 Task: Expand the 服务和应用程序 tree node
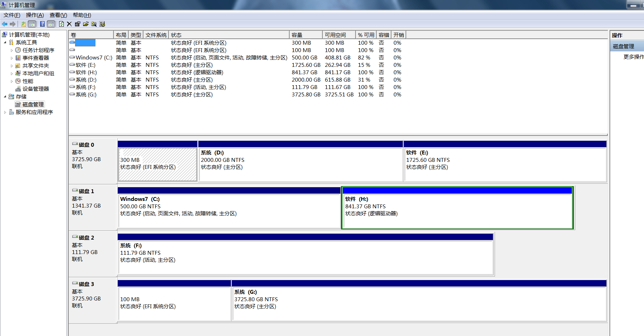[x=5, y=112]
